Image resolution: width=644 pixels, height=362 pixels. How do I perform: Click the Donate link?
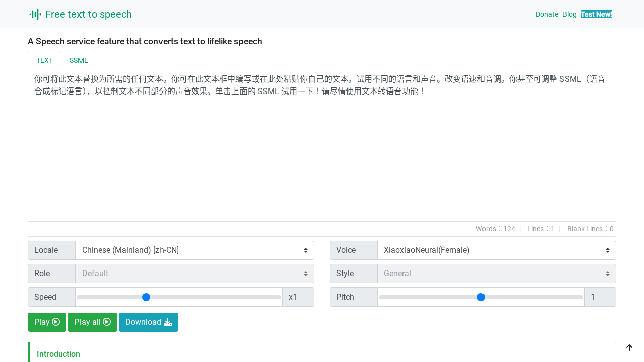coord(547,14)
